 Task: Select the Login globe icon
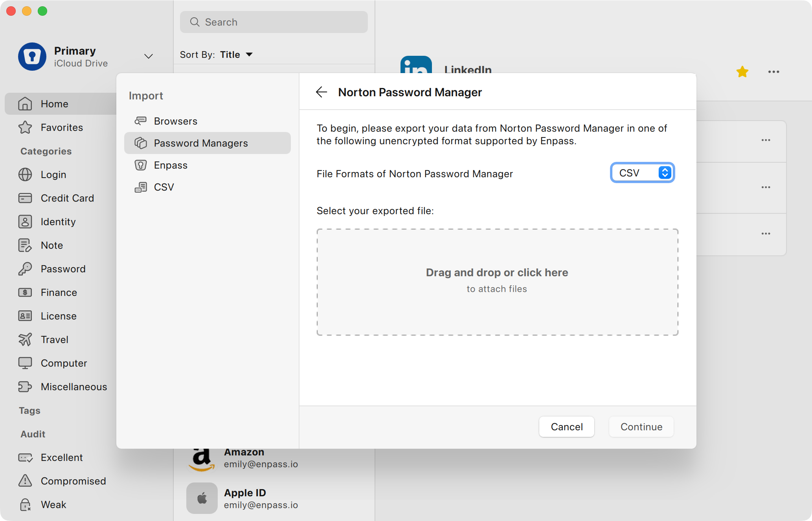click(x=25, y=174)
